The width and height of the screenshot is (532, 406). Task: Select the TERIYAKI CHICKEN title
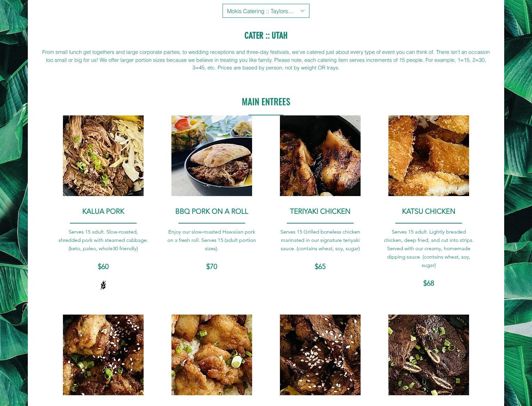[x=320, y=211]
